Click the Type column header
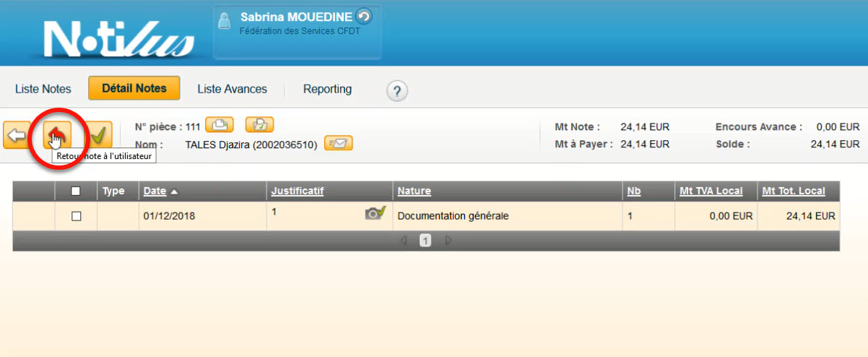Image resolution: width=868 pixels, height=357 pixels. [113, 192]
